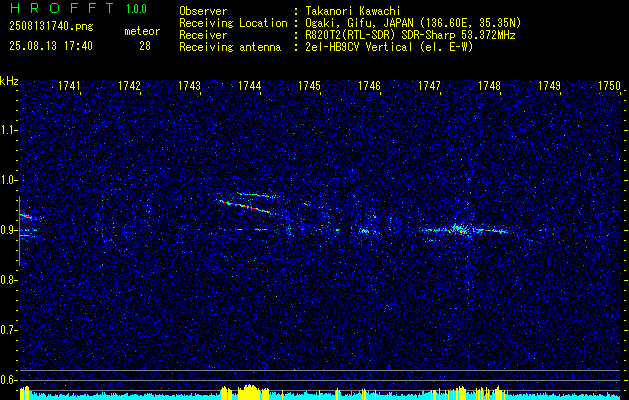Viewport: 629px width, 400px height.
Task: Click the bright echo cluster near 1747-1748
Action: point(461,230)
